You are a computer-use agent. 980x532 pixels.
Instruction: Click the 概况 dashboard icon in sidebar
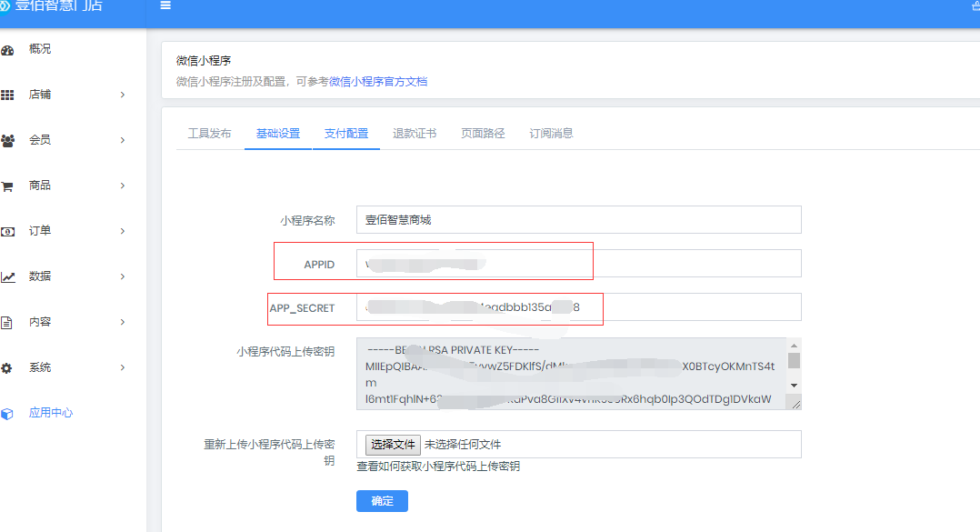click(x=7, y=50)
